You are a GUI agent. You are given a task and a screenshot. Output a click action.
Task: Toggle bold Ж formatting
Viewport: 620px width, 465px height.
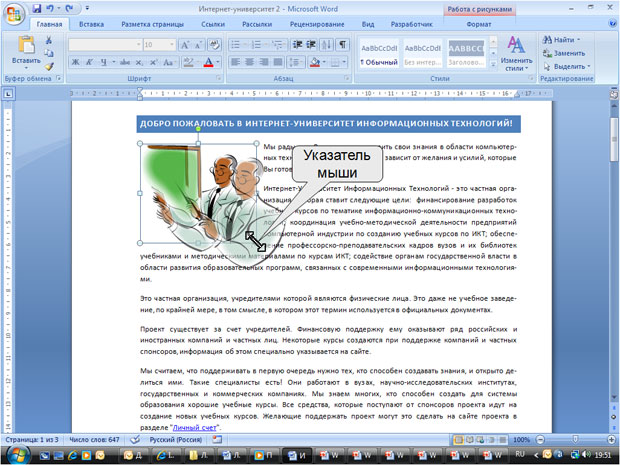[75, 62]
